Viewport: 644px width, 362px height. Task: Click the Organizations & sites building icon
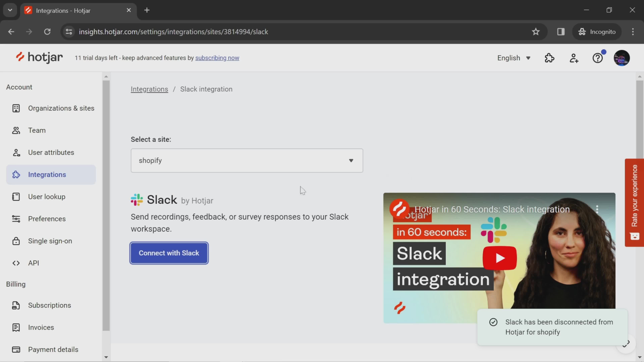[x=16, y=108]
